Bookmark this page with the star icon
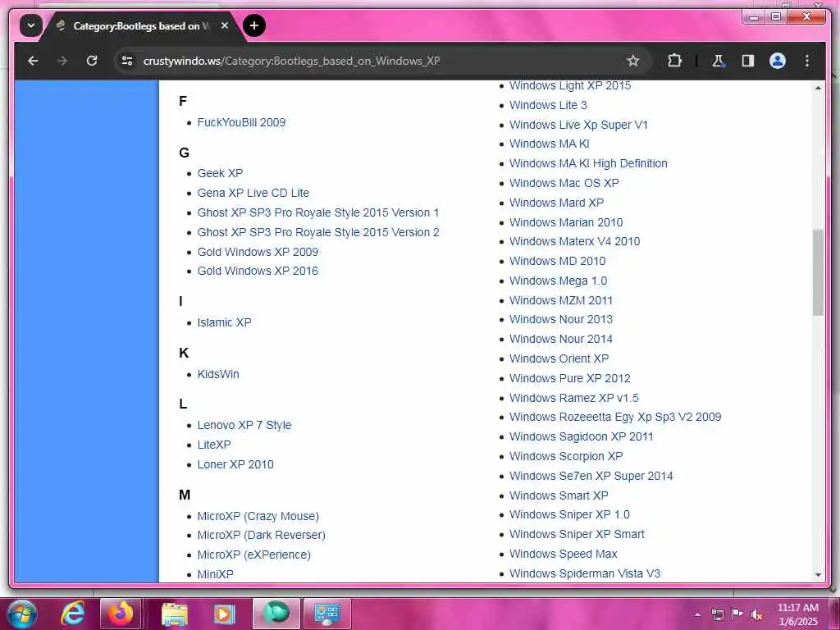 [633, 61]
